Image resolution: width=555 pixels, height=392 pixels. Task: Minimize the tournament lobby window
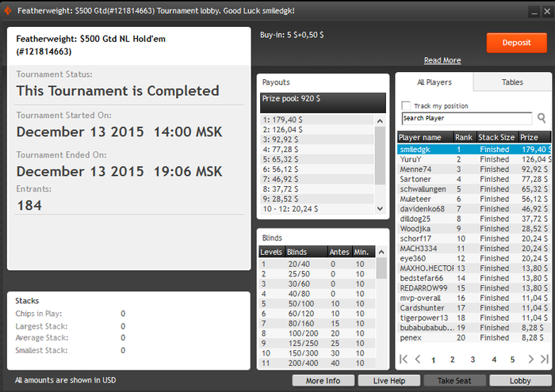(x=534, y=11)
